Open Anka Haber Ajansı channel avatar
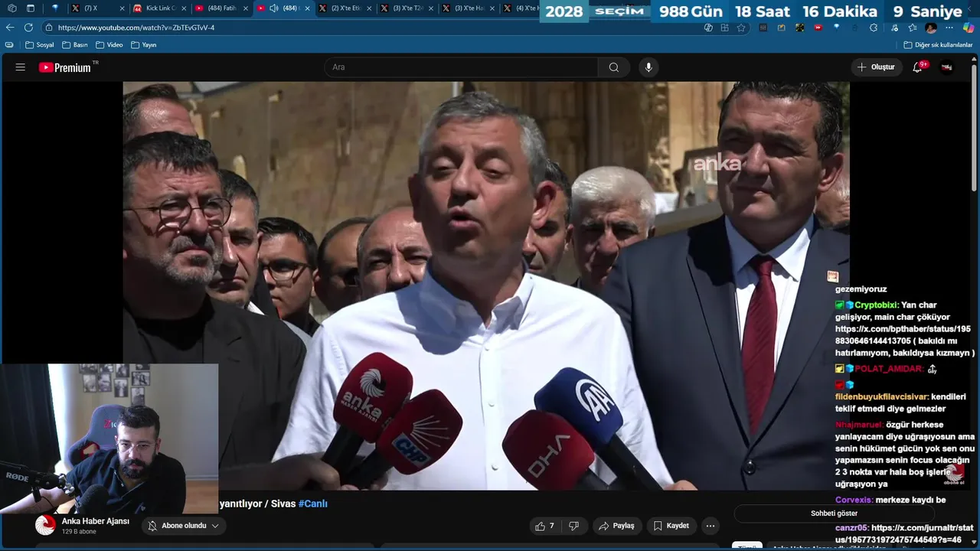This screenshot has width=980, height=551. 46,525
